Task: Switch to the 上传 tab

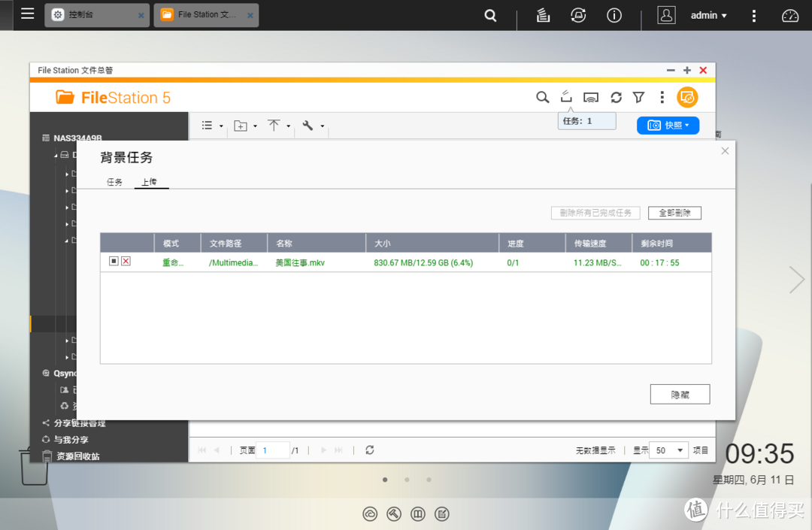Action: (149, 182)
